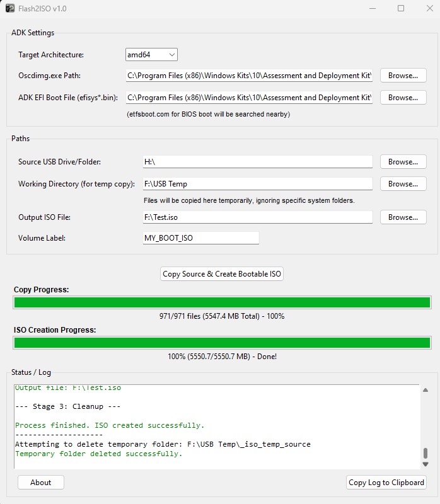Focus the Source USB Drive field showing H:\
The width and height of the screenshot is (440, 504).
[258, 162]
